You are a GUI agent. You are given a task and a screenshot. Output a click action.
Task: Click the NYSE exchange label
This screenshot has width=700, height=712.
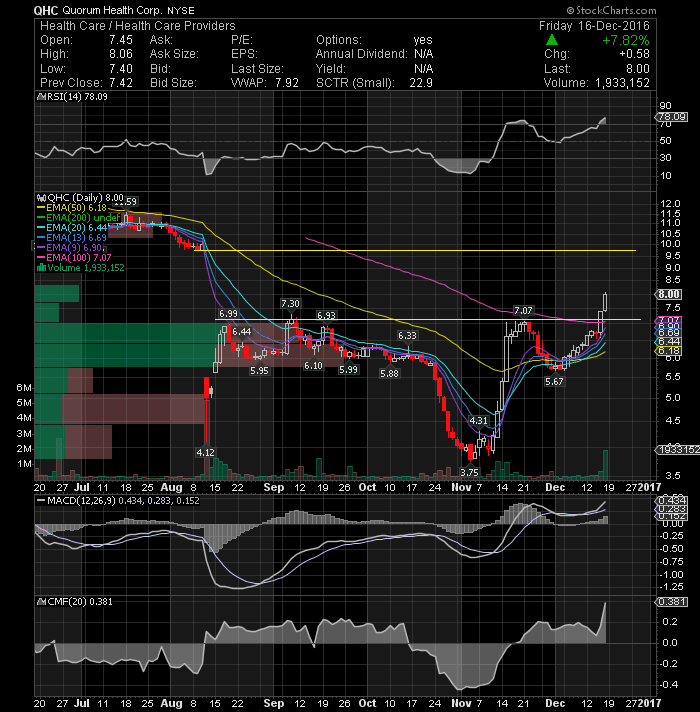coord(181,10)
